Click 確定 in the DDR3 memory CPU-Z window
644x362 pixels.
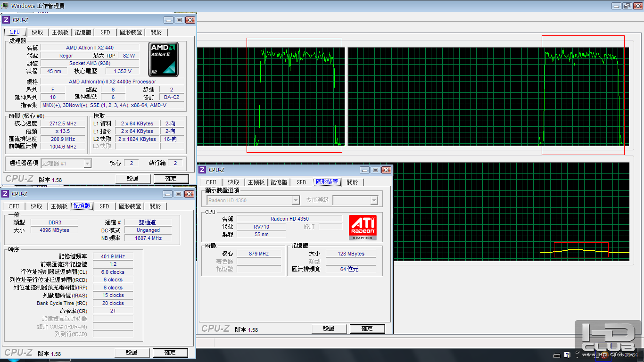click(170, 353)
